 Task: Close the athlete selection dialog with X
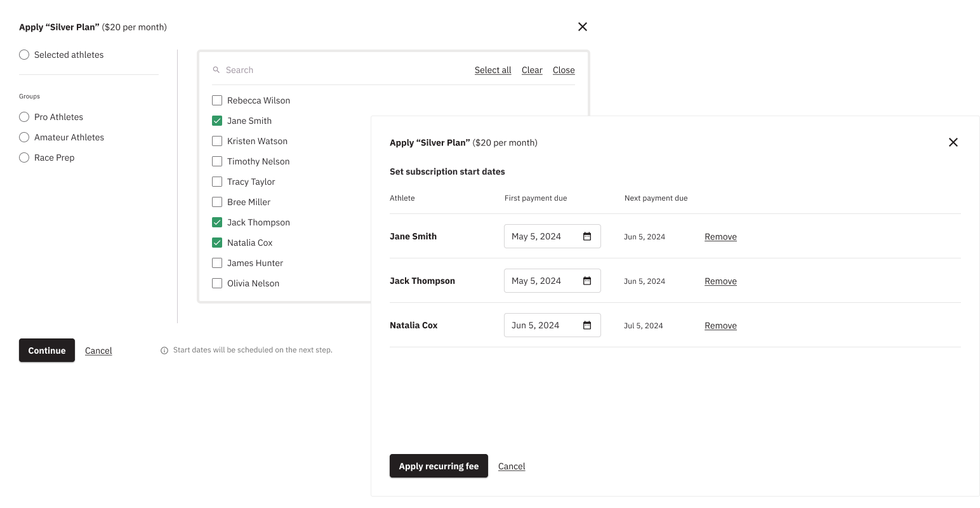582,27
